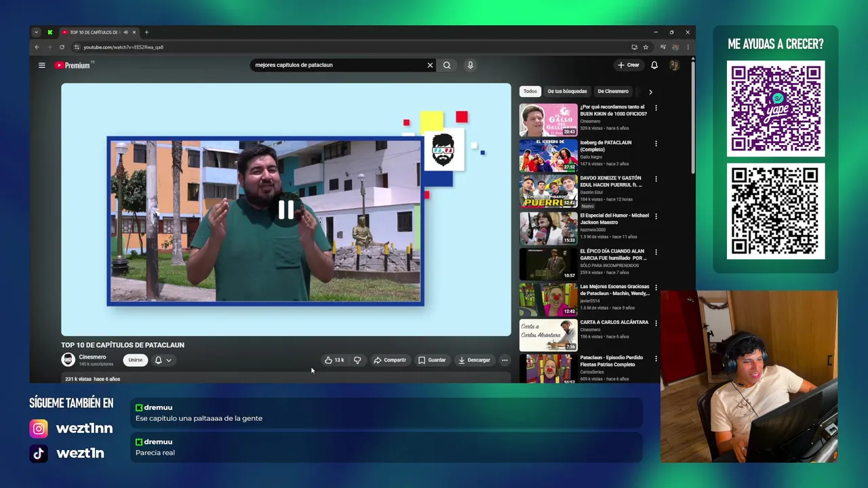Open the Chrome profile avatar in toolbar

tap(675, 47)
